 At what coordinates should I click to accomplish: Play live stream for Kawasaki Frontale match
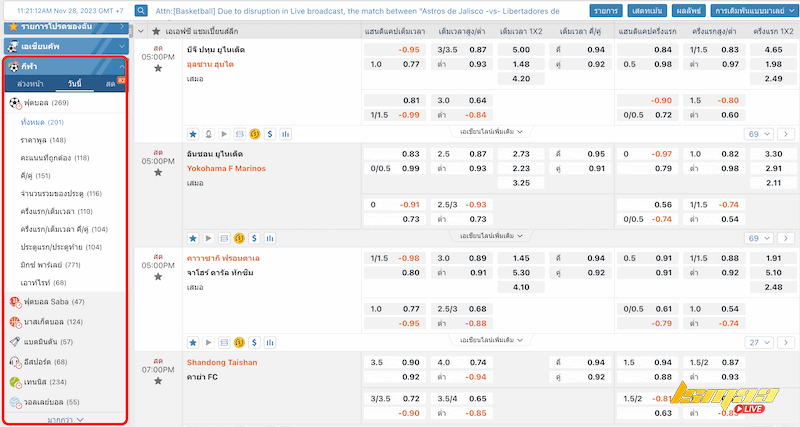(208, 342)
